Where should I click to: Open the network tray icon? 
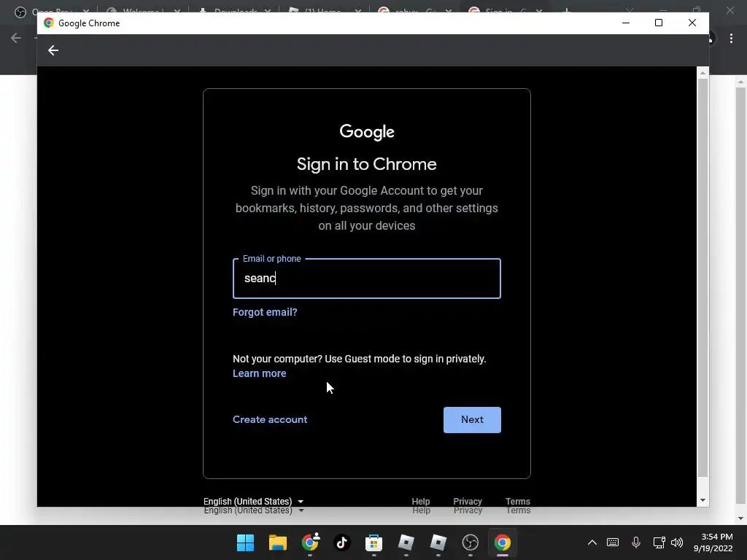coord(659,542)
